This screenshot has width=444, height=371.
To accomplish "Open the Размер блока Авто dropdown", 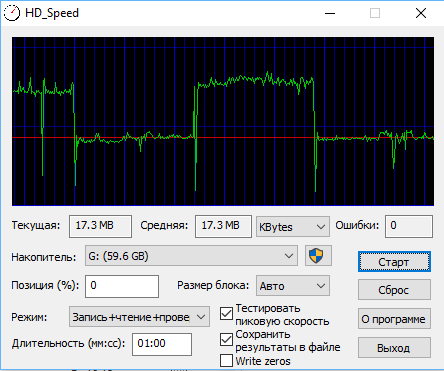I will coord(293,286).
